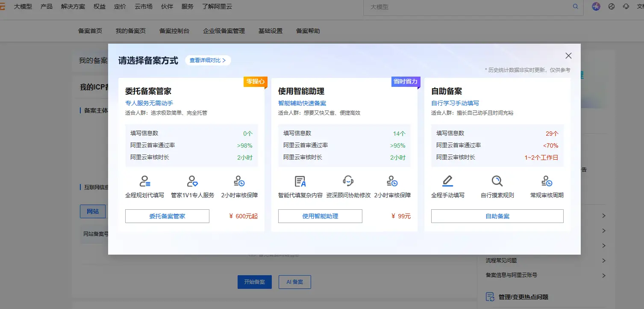Open the 查看详细对比 link
Image resolution: width=644 pixels, height=309 pixels.
tap(208, 60)
